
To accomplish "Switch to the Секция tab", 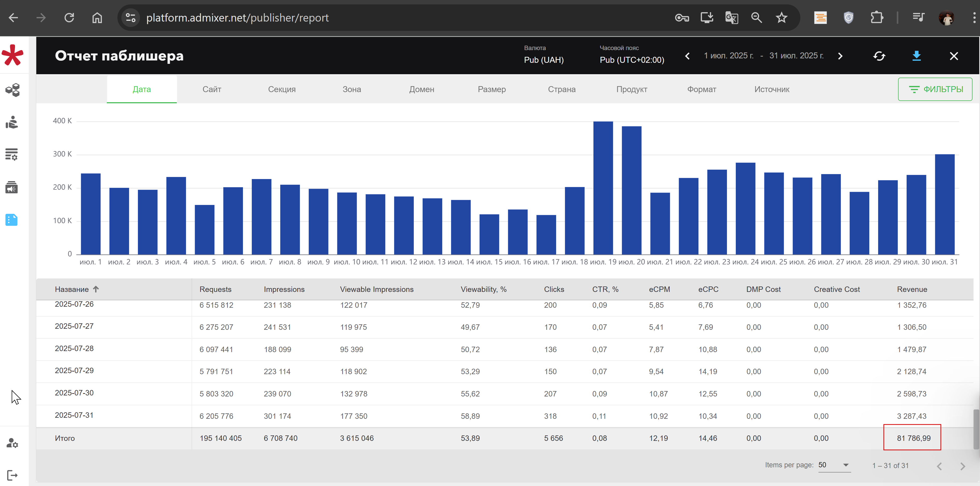I will click(282, 89).
